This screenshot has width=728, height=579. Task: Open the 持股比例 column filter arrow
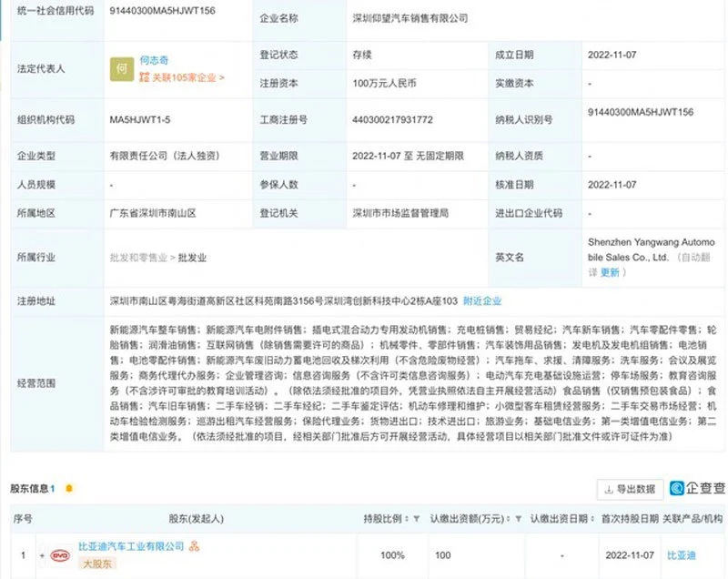pyautogui.click(x=417, y=519)
